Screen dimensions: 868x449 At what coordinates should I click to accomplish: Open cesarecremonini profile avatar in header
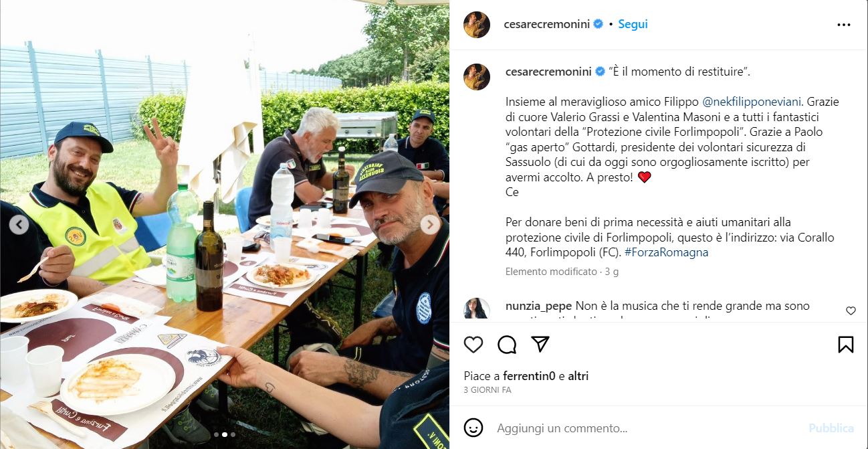pyautogui.click(x=477, y=25)
